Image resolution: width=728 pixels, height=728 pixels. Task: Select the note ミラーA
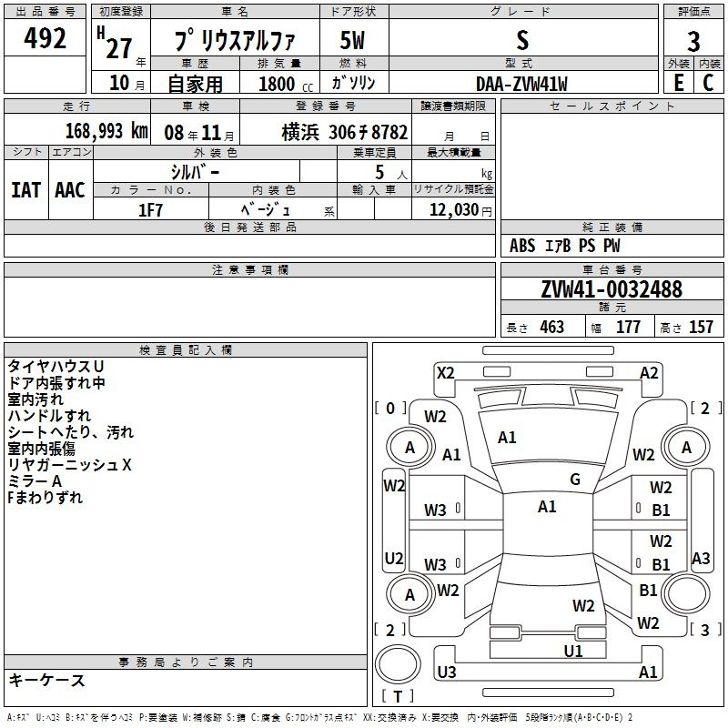pyautogui.click(x=35, y=481)
